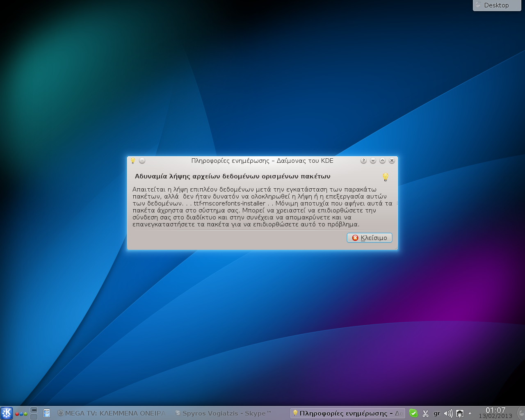Expand hidden system tray icons arrow
Viewport: 525px width, 420px height.
point(470,413)
